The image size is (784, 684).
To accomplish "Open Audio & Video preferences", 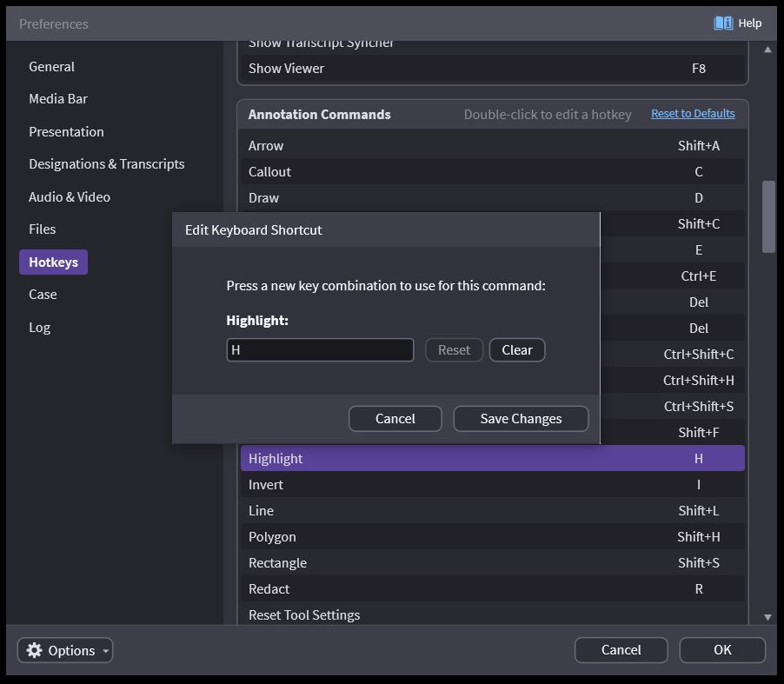I will (x=70, y=197).
